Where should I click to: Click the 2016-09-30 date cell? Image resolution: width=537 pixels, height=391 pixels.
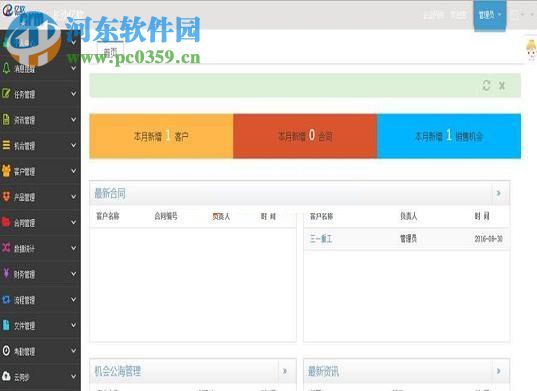489,239
